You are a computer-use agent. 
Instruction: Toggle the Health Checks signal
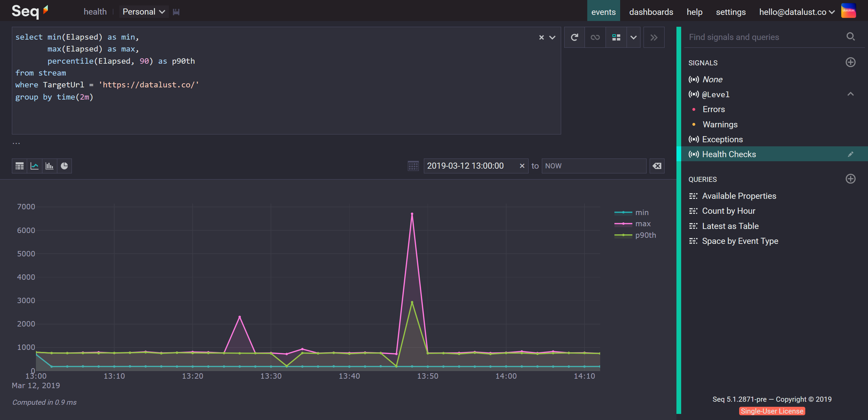(729, 154)
